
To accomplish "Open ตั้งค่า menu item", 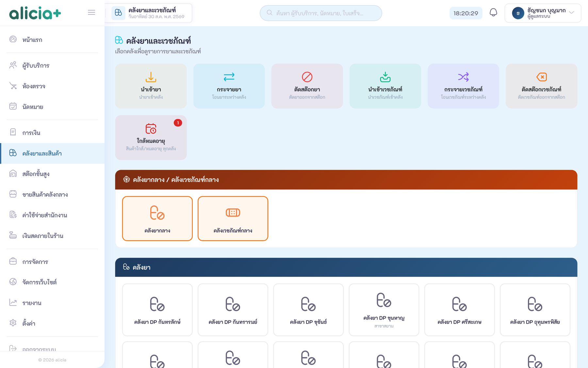I will 52,323.
